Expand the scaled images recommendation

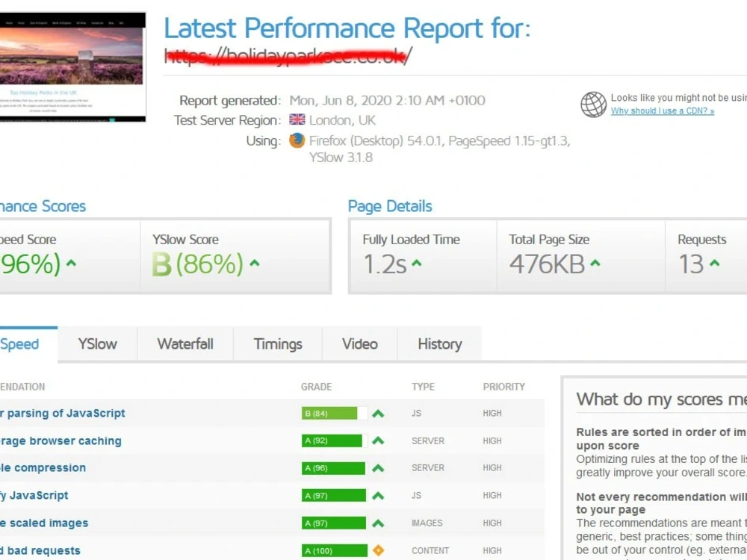coord(44,523)
